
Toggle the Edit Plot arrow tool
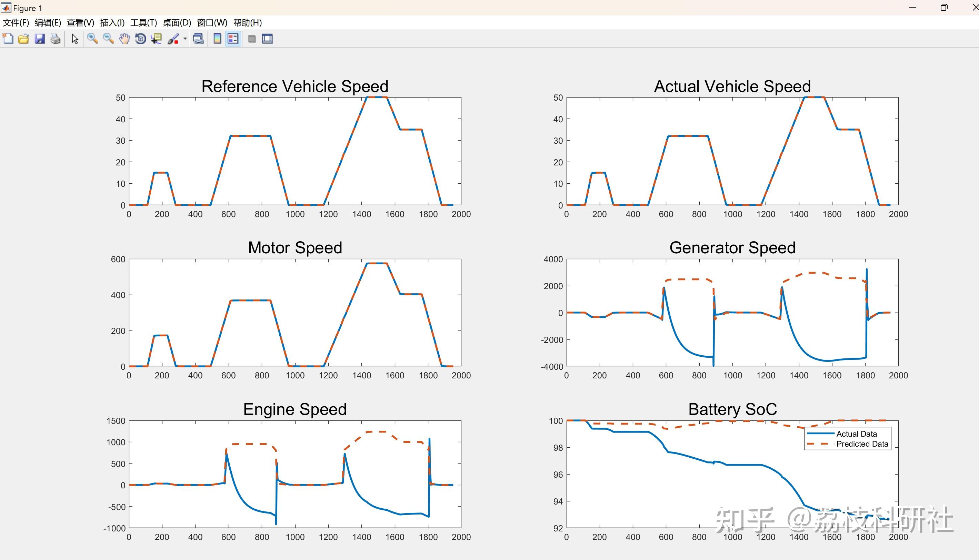[x=75, y=39]
